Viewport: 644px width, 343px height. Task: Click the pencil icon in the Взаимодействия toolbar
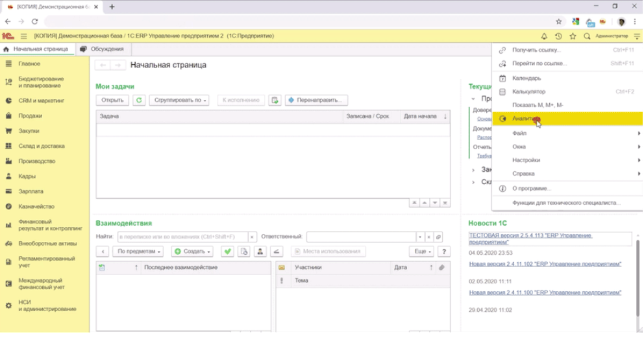277,252
